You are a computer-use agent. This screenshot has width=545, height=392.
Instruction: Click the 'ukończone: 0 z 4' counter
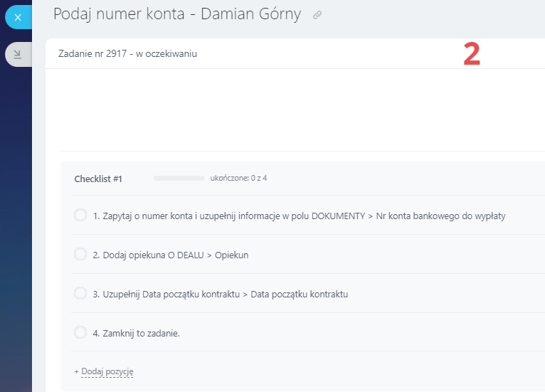238,178
